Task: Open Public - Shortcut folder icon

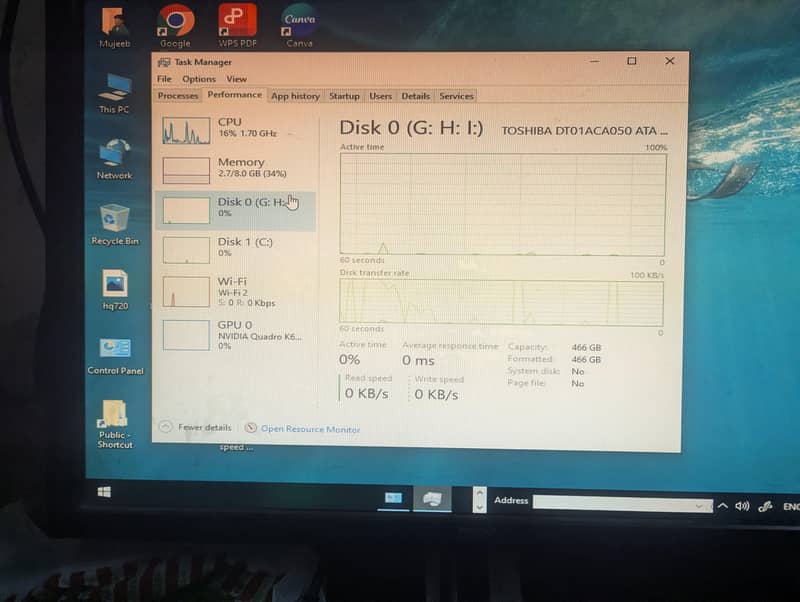Action: [115, 424]
